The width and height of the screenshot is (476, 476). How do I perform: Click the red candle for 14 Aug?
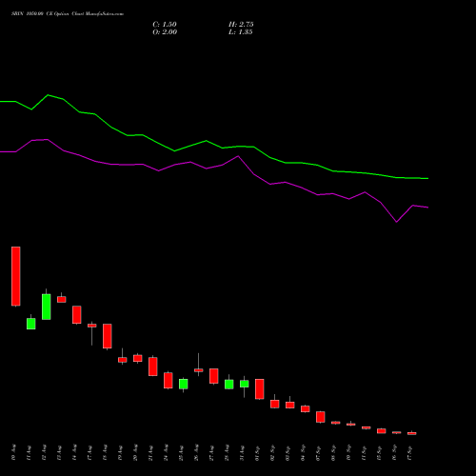[77, 314]
